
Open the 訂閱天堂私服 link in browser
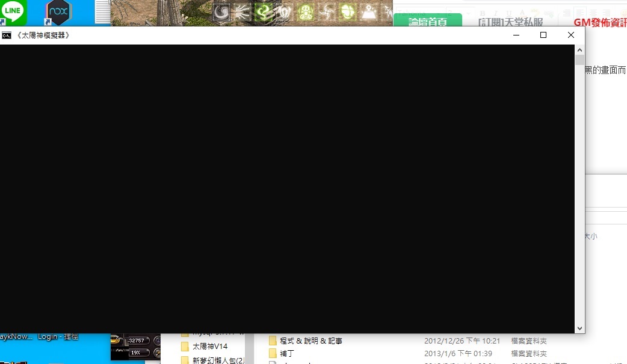click(511, 22)
